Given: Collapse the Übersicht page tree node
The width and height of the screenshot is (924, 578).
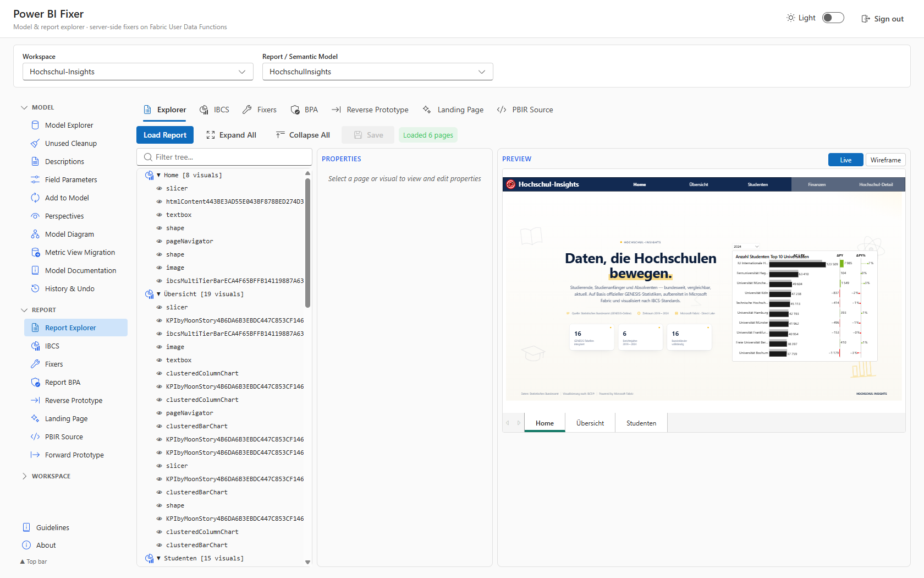Looking at the screenshot, I should point(158,294).
